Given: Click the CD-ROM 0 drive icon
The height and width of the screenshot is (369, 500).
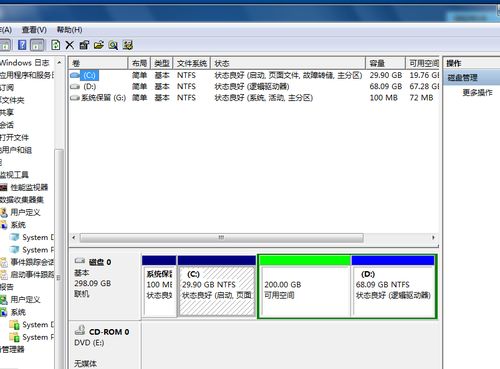Looking at the screenshot, I should pos(80,330).
